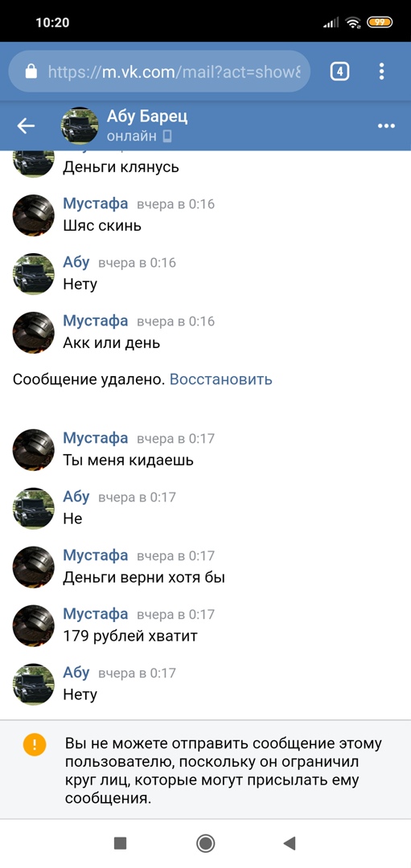Viewport: 411px width, 868px height.
Task: Open the browser tabs counter showing 4
Action: pyautogui.click(x=339, y=71)
